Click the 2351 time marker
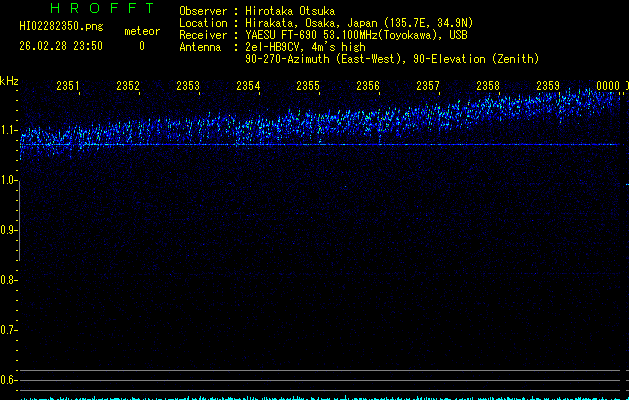Screen dimensions: 629x400 68,87
